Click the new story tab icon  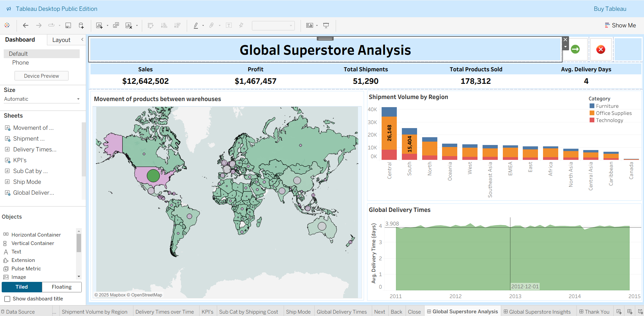click(640, 312)
